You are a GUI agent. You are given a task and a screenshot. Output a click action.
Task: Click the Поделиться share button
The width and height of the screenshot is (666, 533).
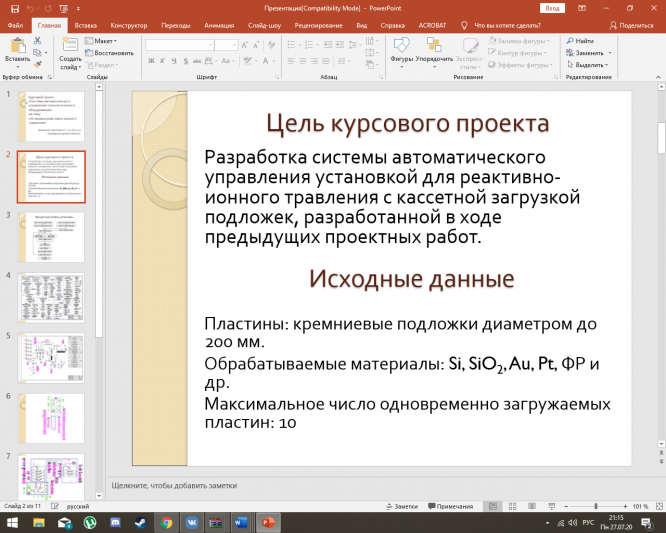coord(630,24)
